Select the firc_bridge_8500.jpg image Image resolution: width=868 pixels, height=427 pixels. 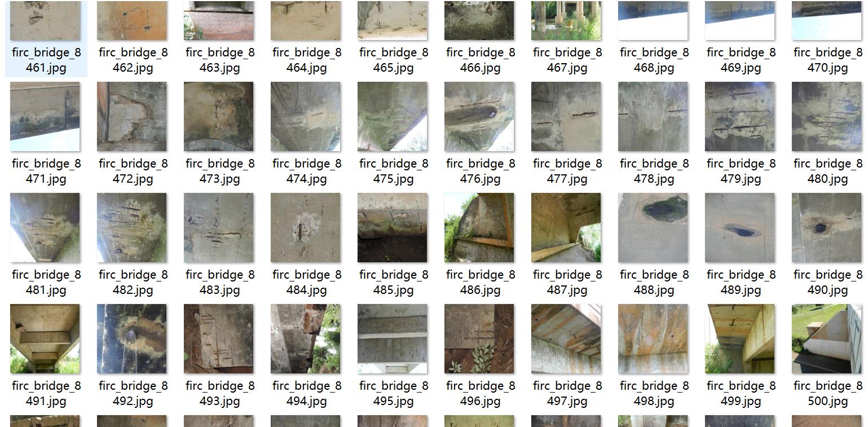click(x=827, y=339)
